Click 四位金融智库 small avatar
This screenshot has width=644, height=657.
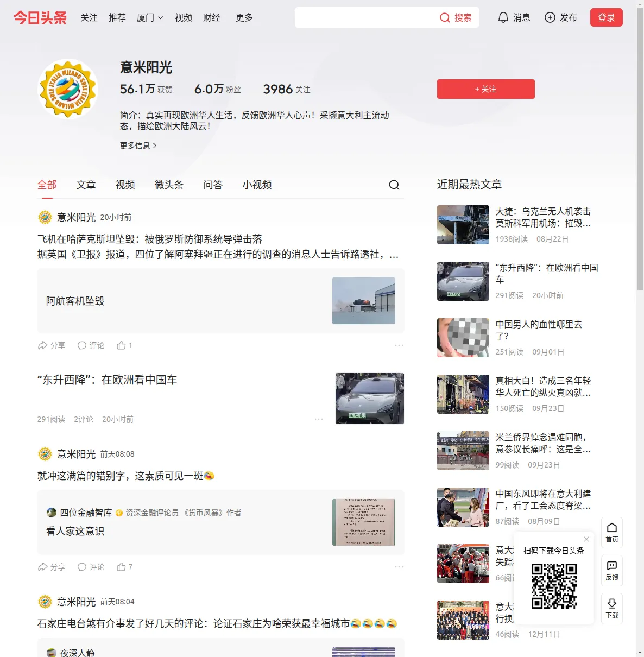point(52,513)
